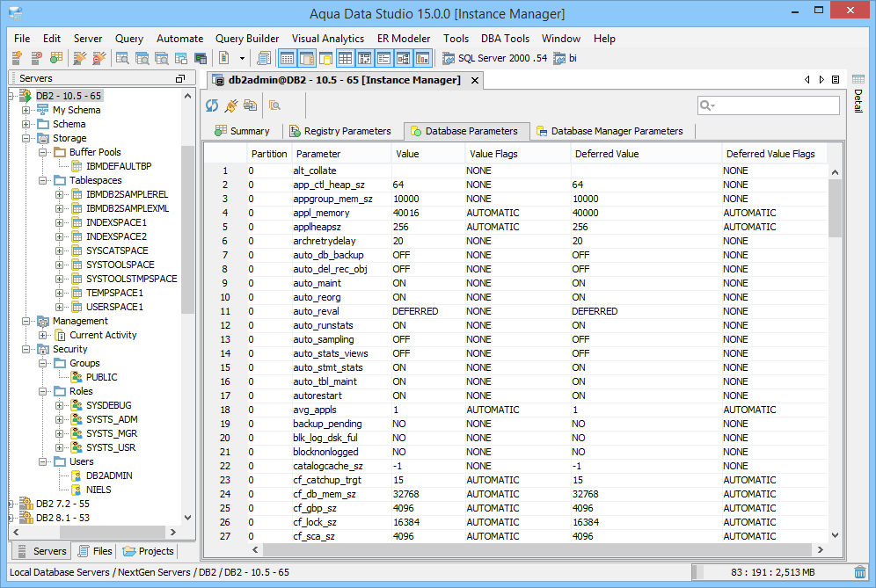The height and width of the screenshot is (588, 876).
Task: Click the table grid icon at Detail sidebar top
Action: (858, 79)
